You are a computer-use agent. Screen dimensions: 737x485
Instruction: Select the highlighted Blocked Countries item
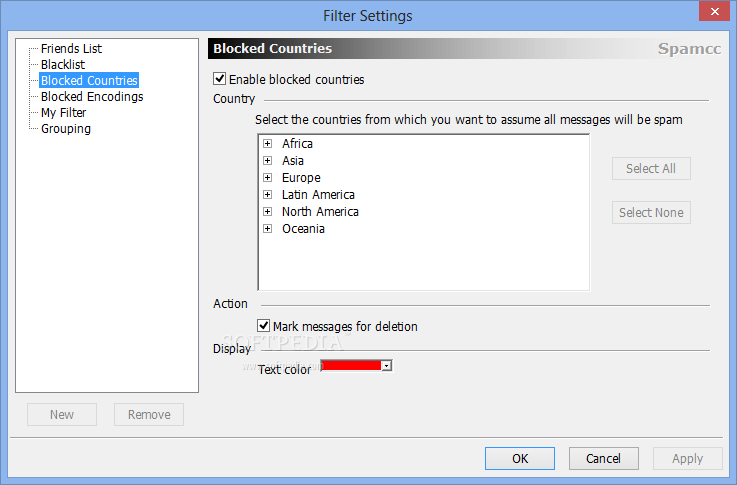[89, 80]
